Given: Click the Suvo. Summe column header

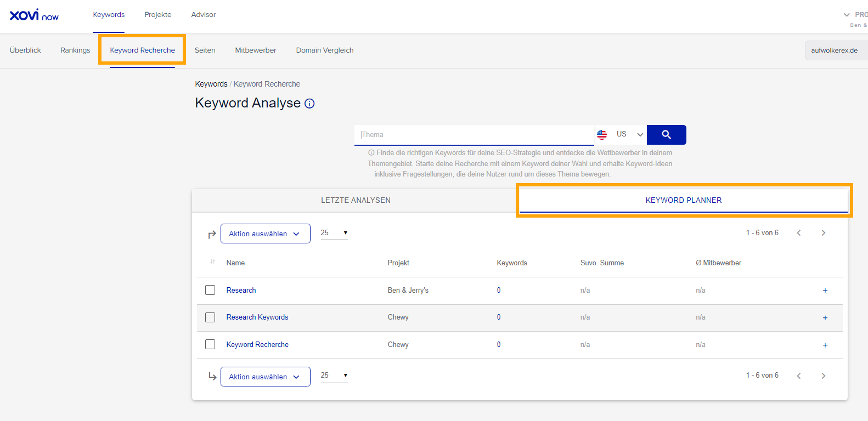Looking at the screenshot, I should coord(602,263).
